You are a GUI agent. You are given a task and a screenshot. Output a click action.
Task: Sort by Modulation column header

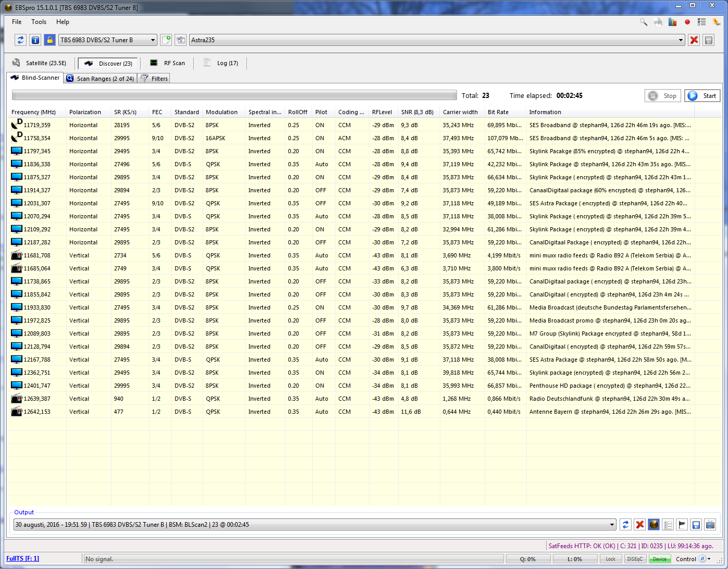[x=224, y=112]
